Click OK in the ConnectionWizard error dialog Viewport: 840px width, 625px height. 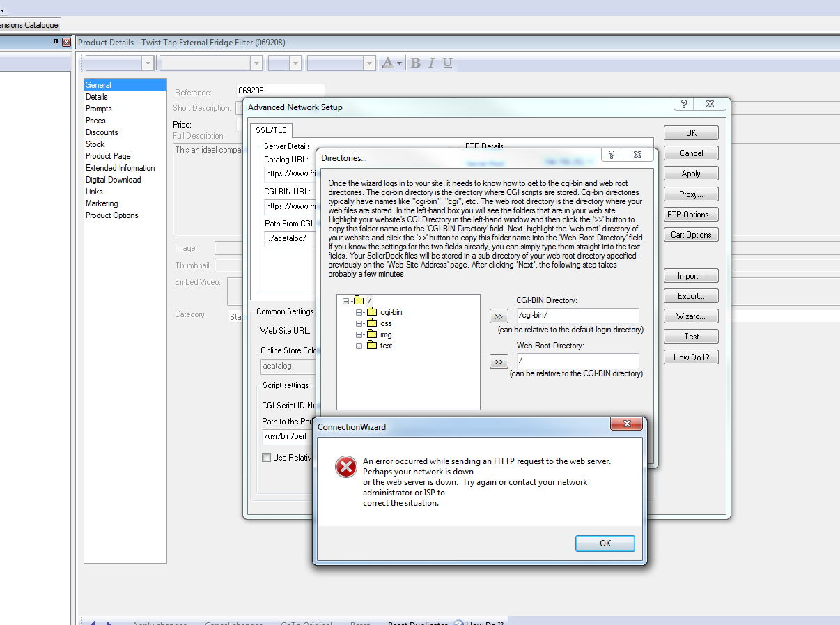(605, 543)
